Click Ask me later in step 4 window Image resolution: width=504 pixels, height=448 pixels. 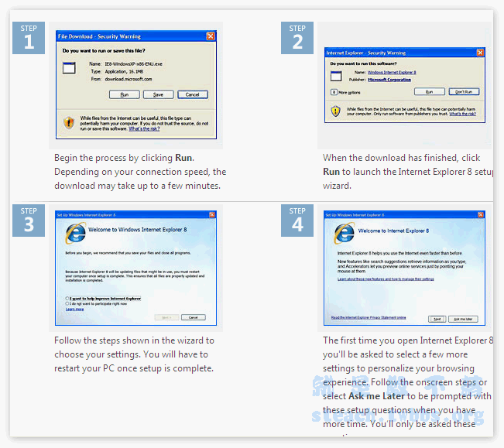[x=463, y=319]
